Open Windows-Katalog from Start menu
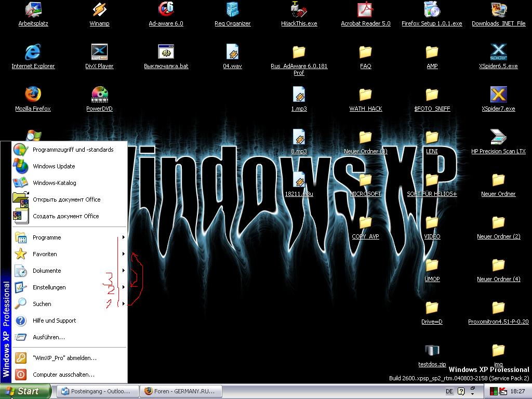 (69, 183)
